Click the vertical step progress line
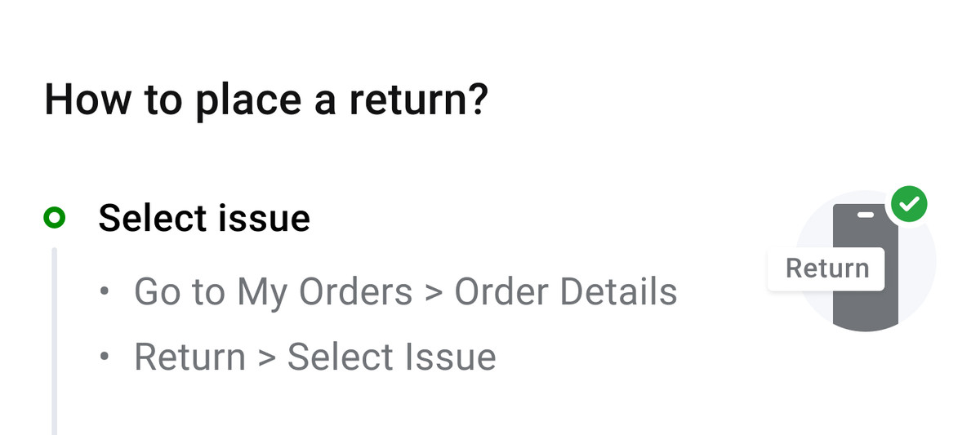Screen dimensions: 980x435 point(55,339)
